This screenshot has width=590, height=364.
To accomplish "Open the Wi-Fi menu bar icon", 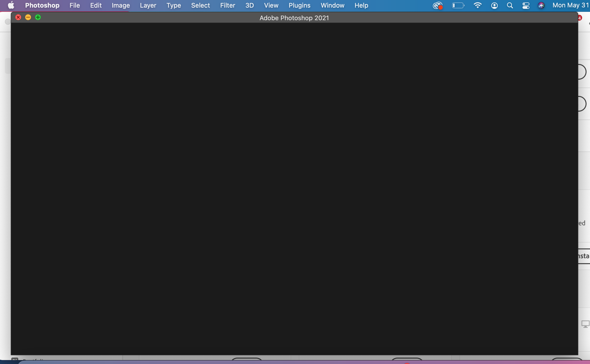I will click(477, 5).
